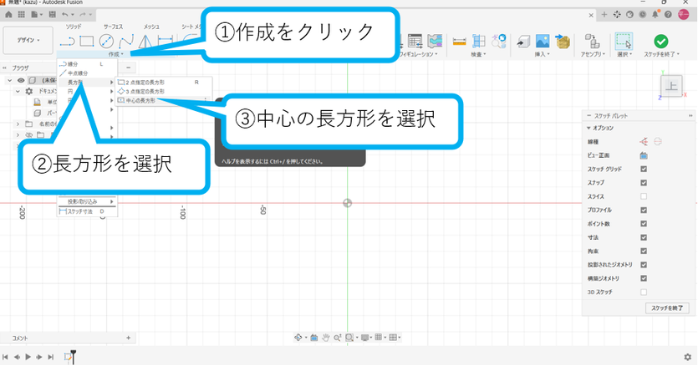This screenshot has height=365, width=698.
Task: Select the rectangle tool in the toolbar
Action: [x=86, y=41]
